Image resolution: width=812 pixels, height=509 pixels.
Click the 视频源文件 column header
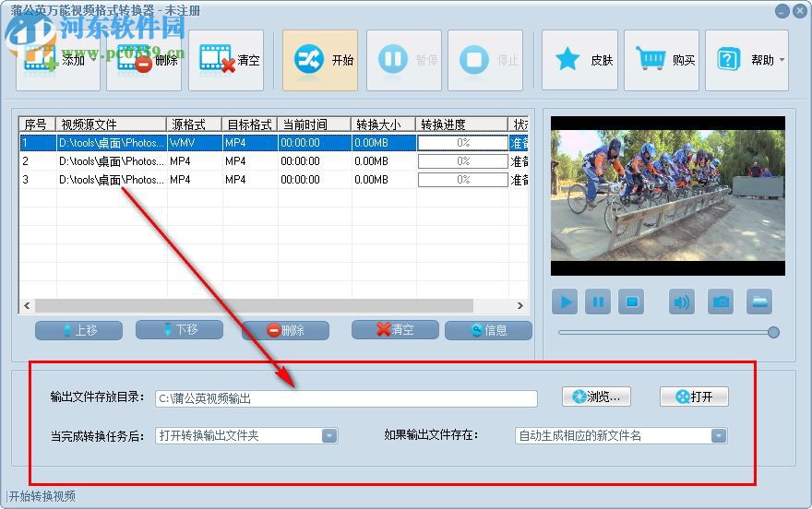[x=112, y=124]
